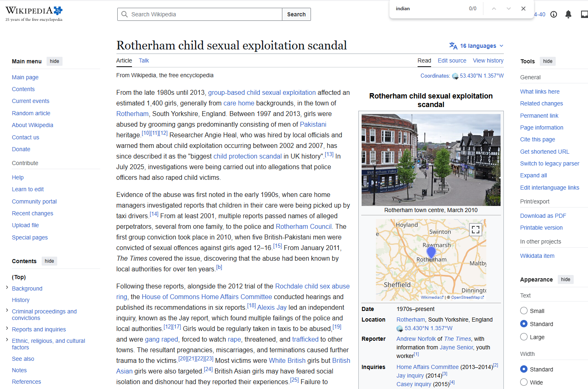Click the watchlist tray icon
This screenshot has width=588, height=389.
[584, 14]
